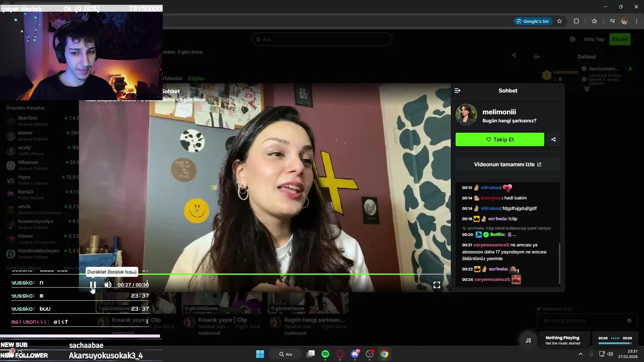Open emoji picker in chat input
Screen dimensions: 644x362
629,321
